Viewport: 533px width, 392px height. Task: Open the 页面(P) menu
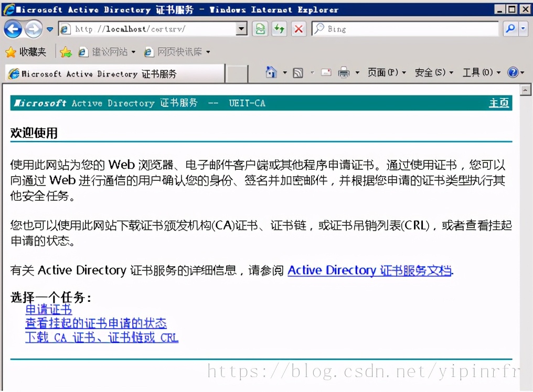[386, 72]
